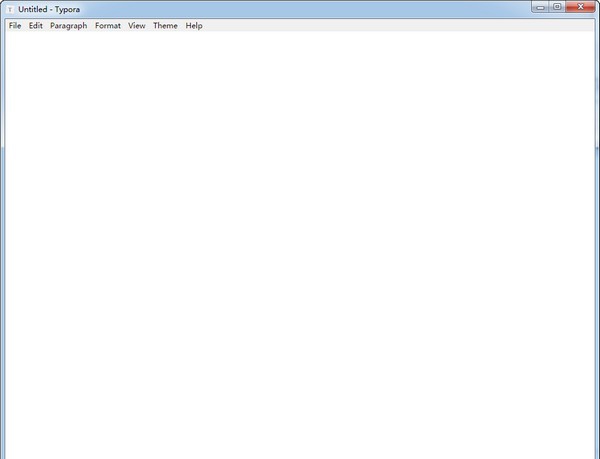
Task: Maximize the Typora window
Action: click(x=558, y=7)
